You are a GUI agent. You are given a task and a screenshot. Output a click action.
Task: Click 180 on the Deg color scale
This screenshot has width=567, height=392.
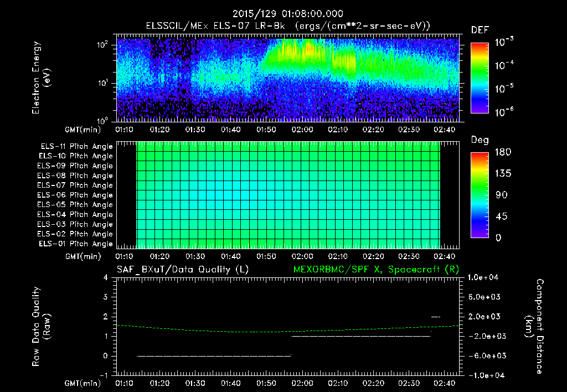click(x=503, y=152)
